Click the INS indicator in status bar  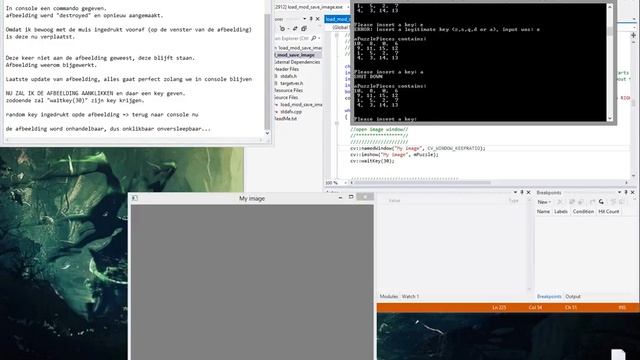point(622,307)
